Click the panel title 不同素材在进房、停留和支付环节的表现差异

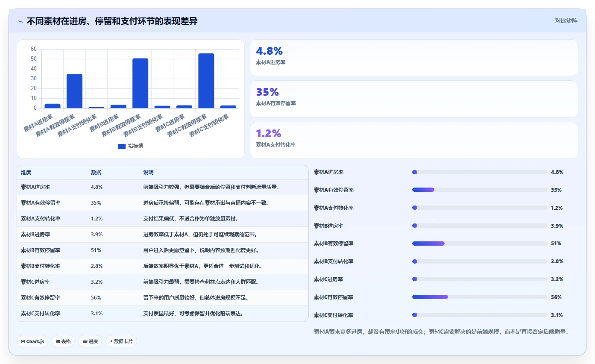112,21
